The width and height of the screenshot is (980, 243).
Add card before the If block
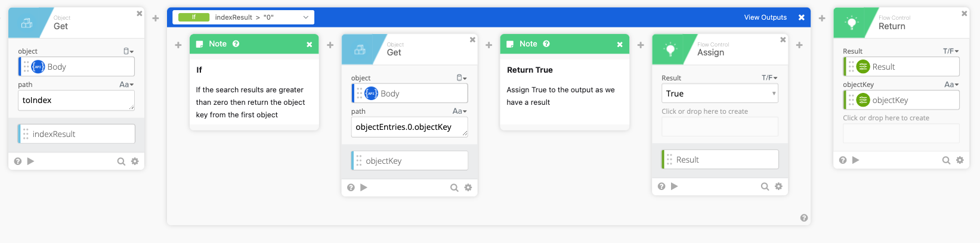[x=156, y=18]
